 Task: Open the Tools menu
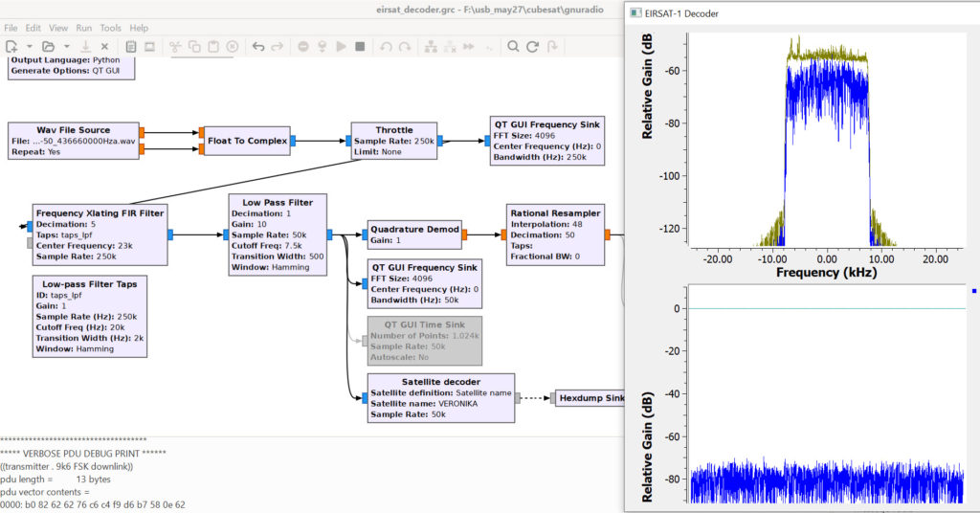[x=111, y=28]
